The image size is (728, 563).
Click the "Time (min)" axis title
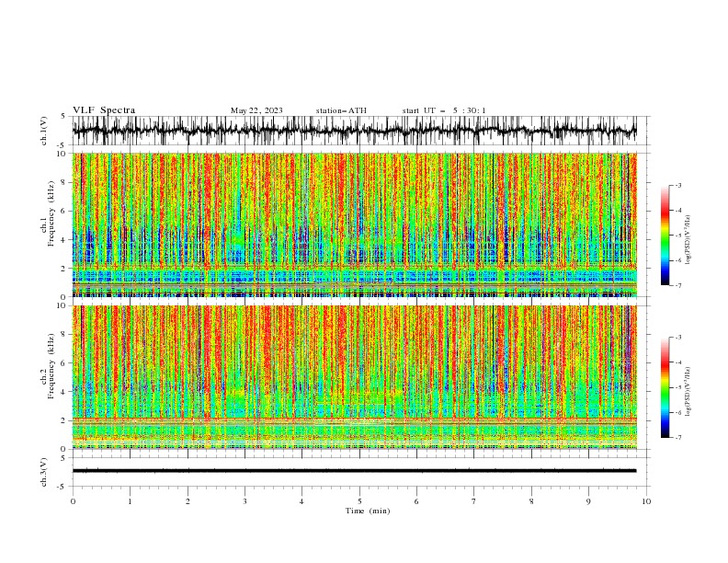pos(368,511)
